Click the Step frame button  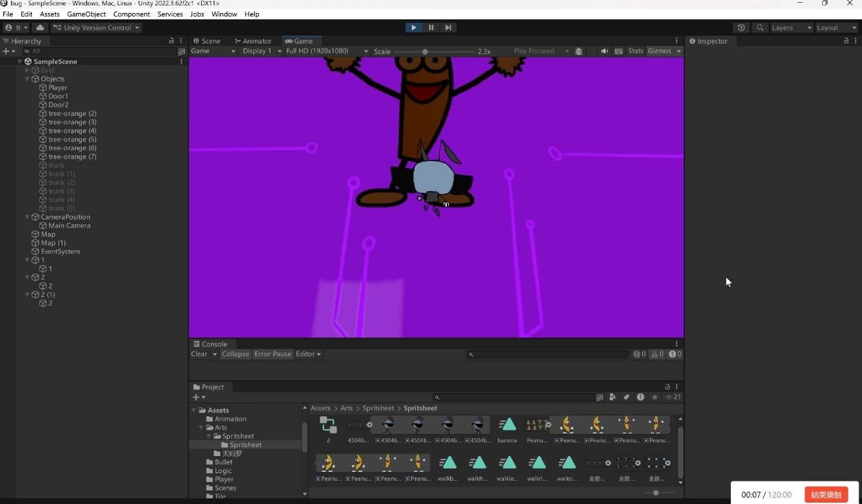pyautogui.click(x=448, y=27)
